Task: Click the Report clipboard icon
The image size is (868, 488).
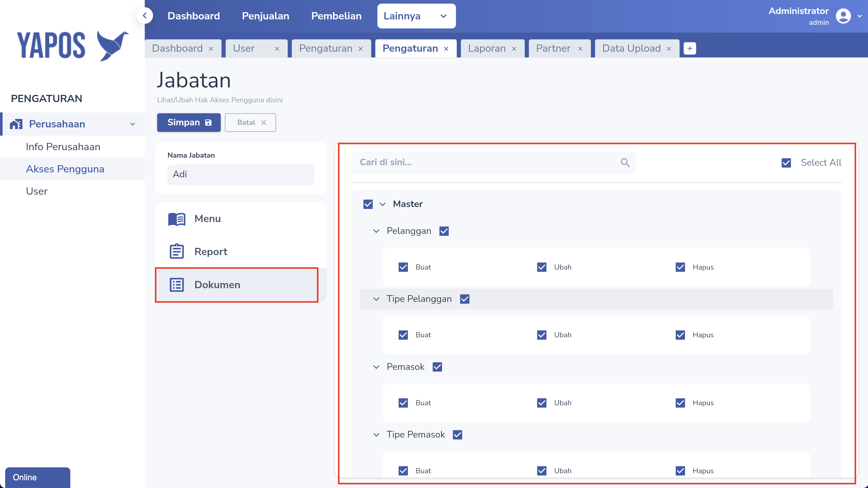Action: [177, 251]
